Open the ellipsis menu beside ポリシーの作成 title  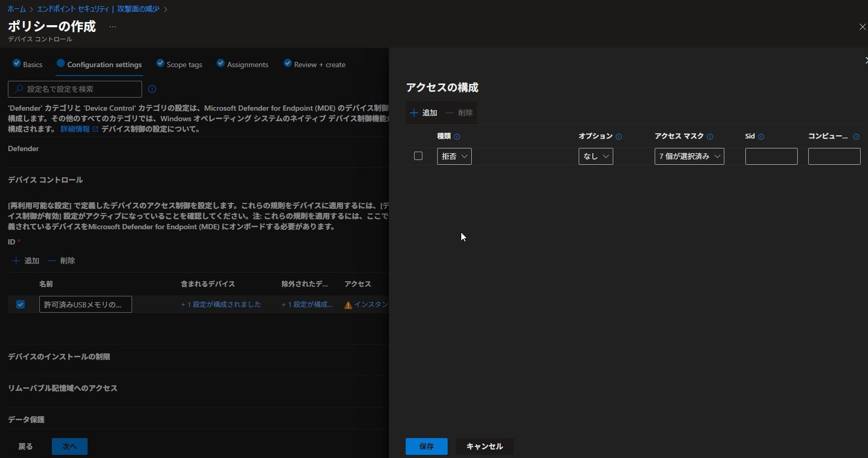coord(113,27)
